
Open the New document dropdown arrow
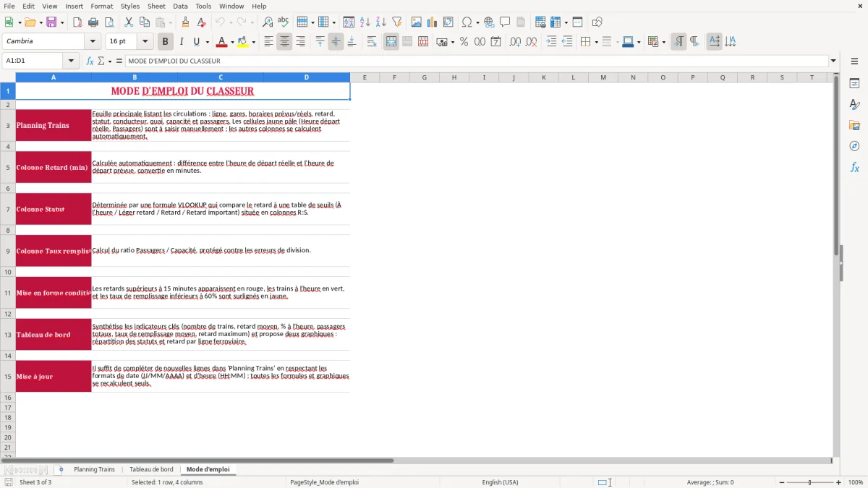(19, 22)
